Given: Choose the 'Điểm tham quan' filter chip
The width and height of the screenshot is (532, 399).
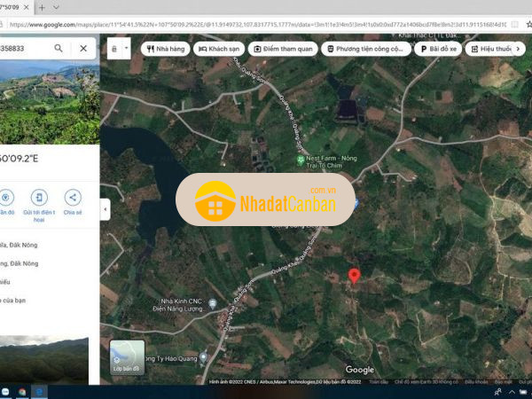Looking at the screenshot, I should point(283,49).
